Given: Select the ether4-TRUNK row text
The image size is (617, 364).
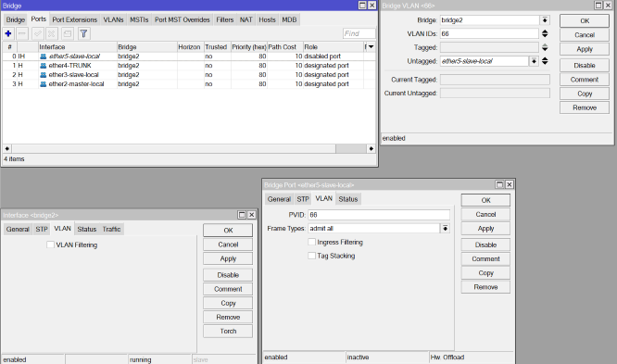Looking at the screenshot, I should (x=69, y=66).
